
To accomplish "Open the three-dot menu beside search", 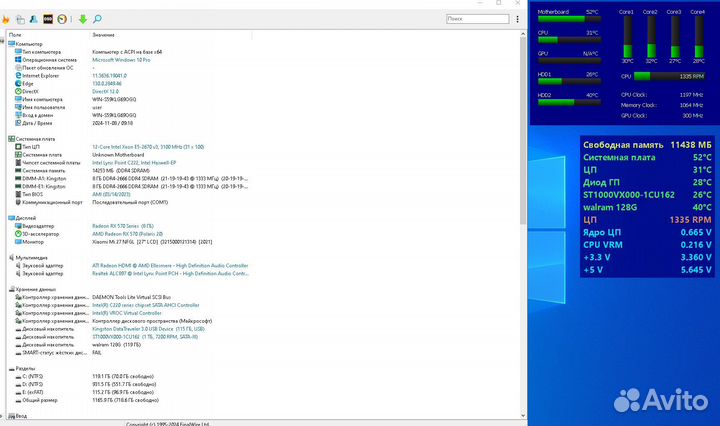I will point(515,18).
